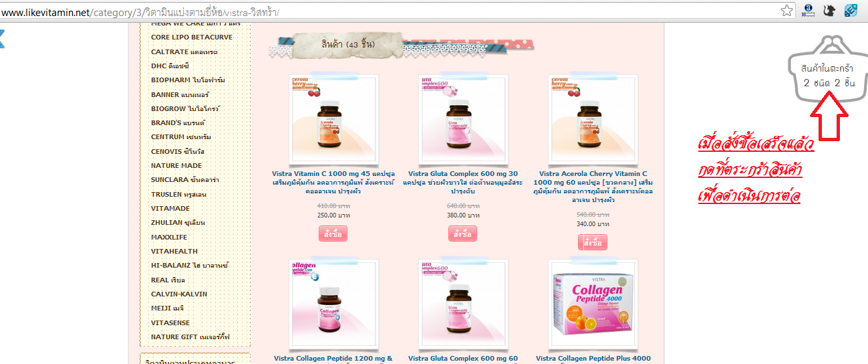Order the 340.00 baht Acerola Cherry
Viewport: 868px width, 364px height.
(593, 242)
